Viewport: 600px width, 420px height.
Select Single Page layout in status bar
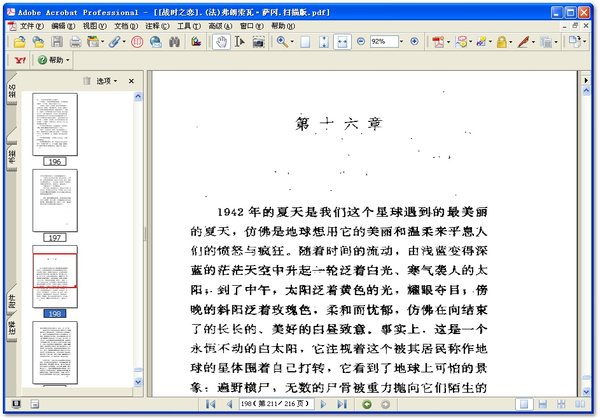coord(524,404)
